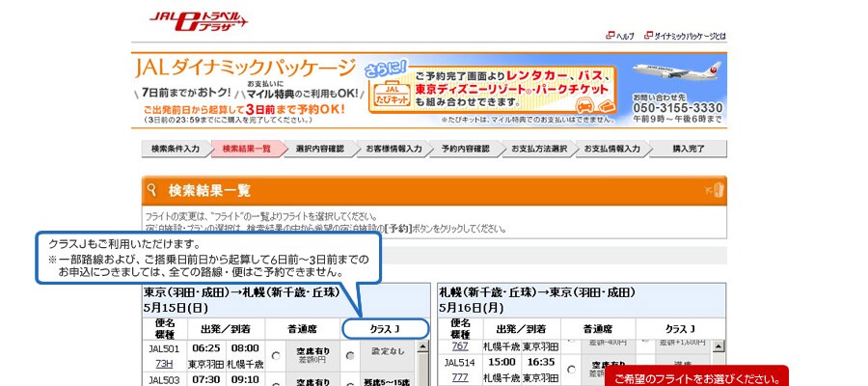Select 普通席 radio for return flight JAL514
This screenshot has width=868, height=386.
[571, 368]
